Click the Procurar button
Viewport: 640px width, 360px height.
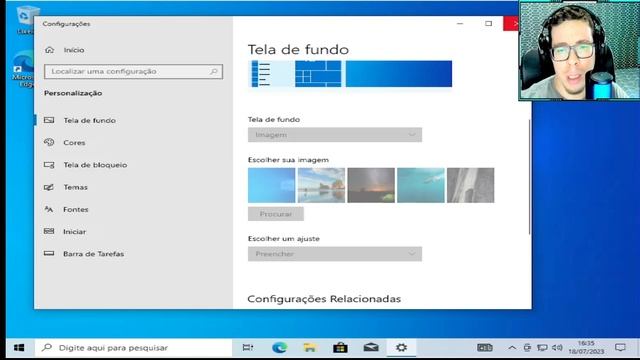click(276, 214)
